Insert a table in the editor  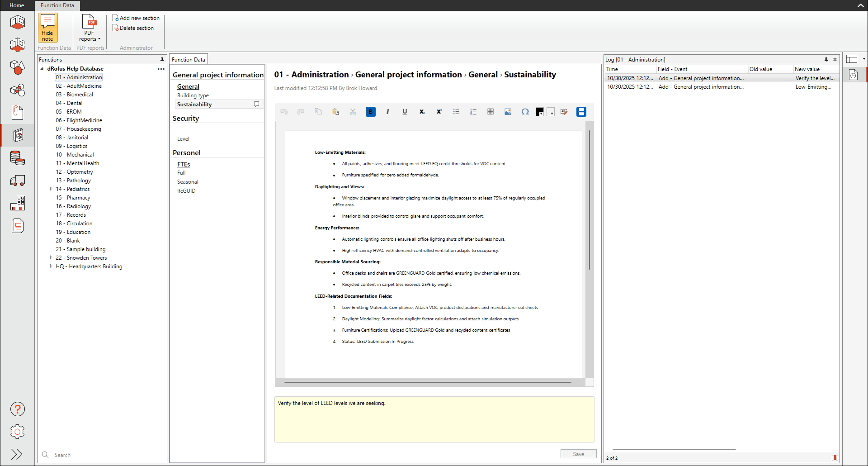coord(491,112)
